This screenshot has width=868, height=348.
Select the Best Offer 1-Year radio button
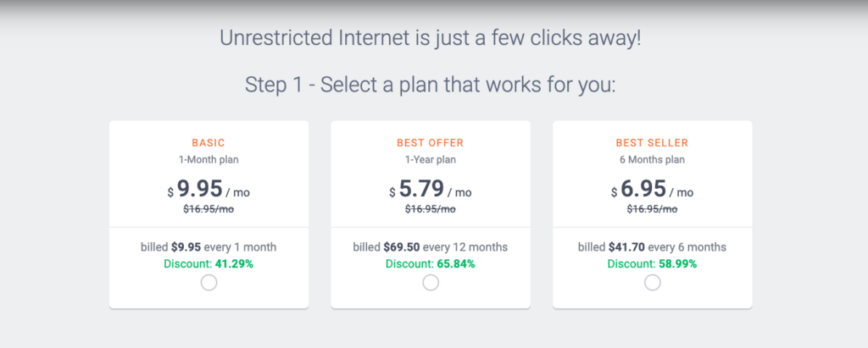[431, 283]
